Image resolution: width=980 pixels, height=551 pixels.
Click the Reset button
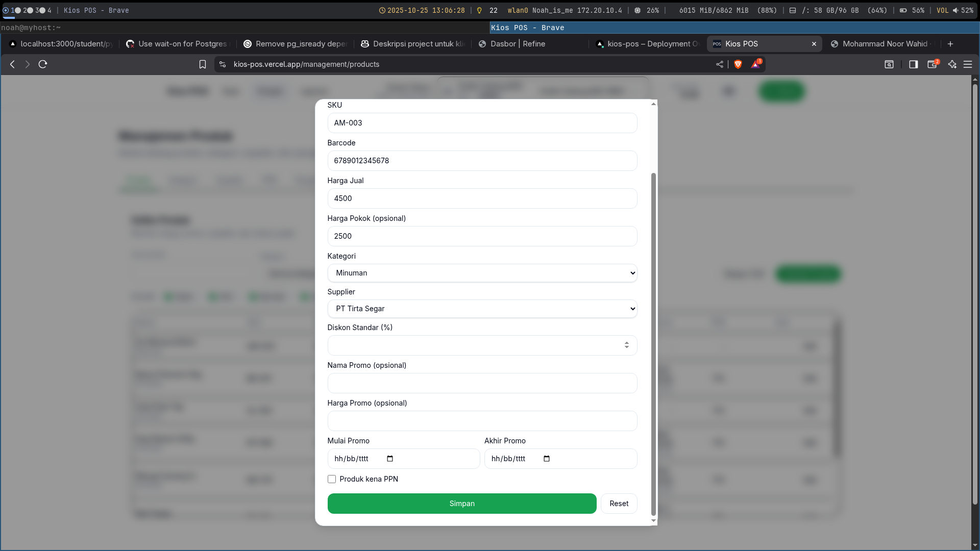[619, 504]
